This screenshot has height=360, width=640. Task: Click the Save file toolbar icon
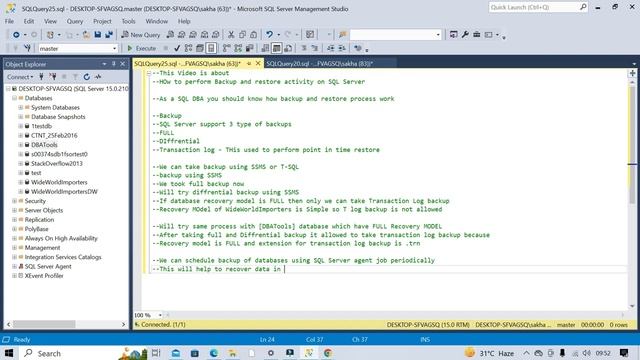pyautogui.click(x=98, y=35)
